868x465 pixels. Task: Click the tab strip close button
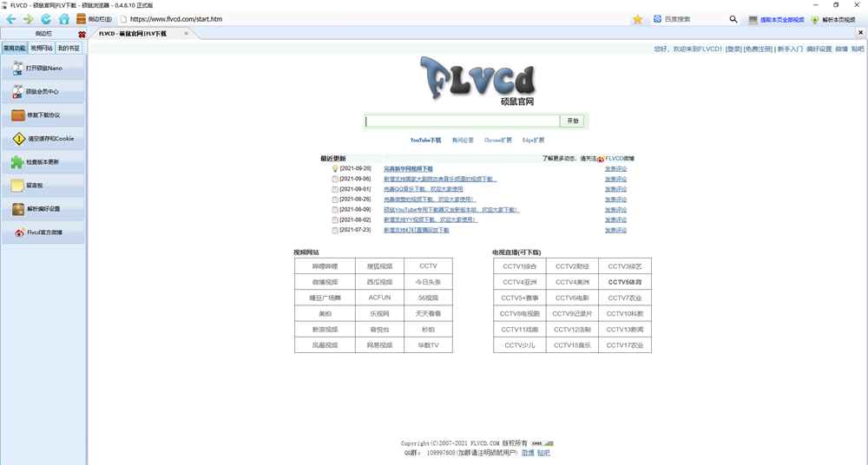tap(860, 33)
